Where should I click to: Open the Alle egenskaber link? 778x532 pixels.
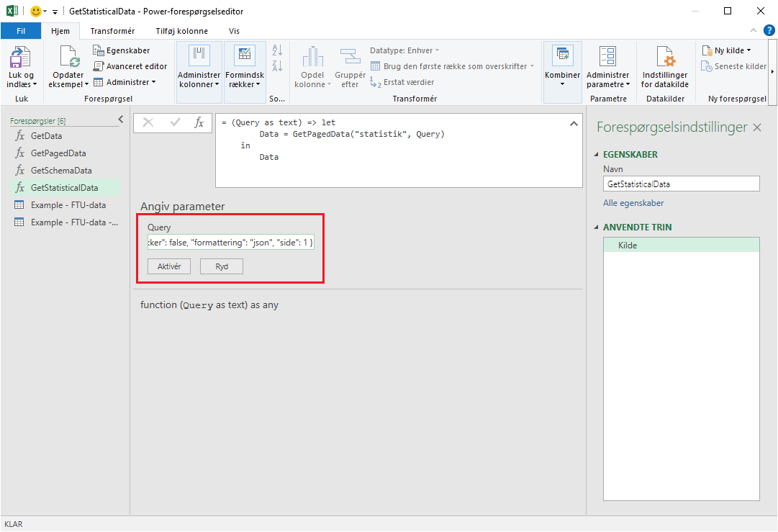(x=633, y=203)
